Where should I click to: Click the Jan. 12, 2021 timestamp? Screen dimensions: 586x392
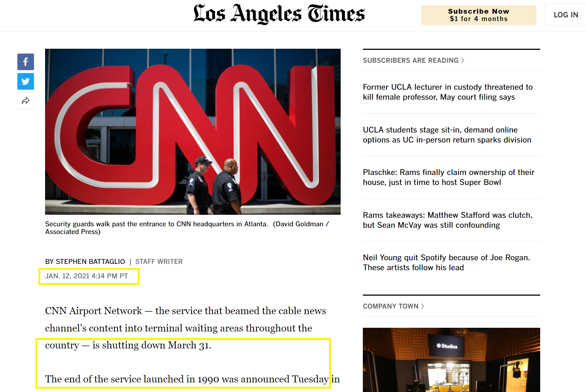point(86,276)
